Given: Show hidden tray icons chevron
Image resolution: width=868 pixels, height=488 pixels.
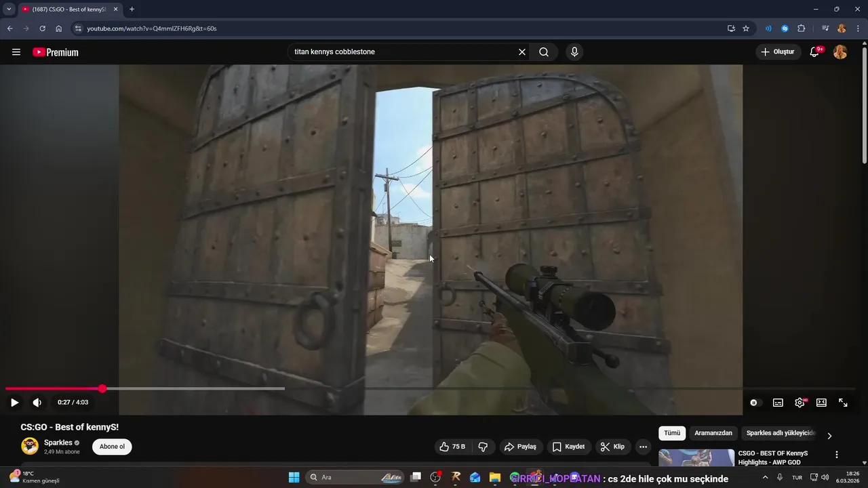Looking at the screenshot, I should click(766, 477).
